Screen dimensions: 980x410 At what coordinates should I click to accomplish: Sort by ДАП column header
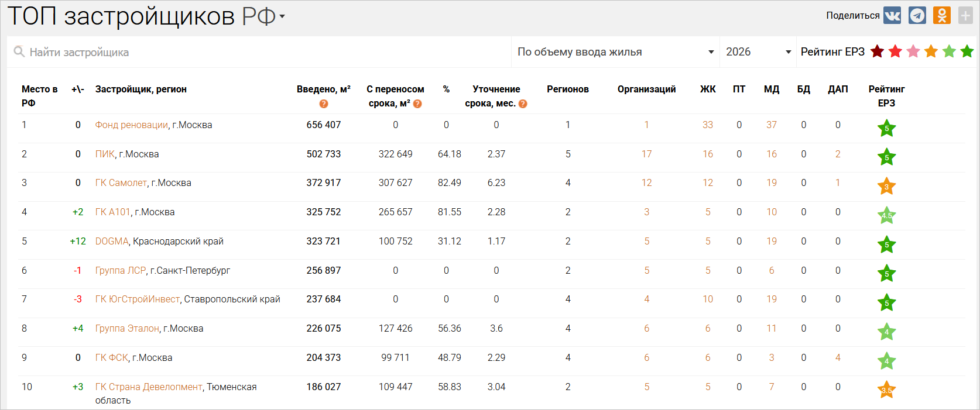click(838, 89)
